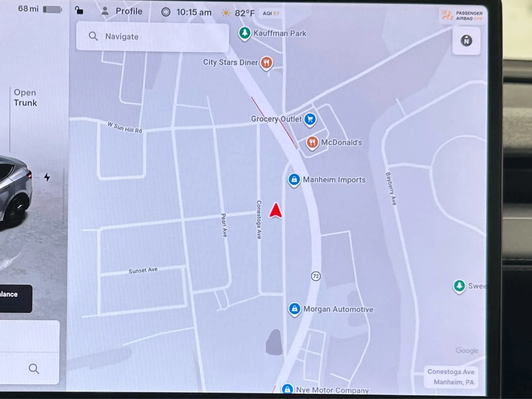Screen dimensions: 532x399
Task: Select the Grocery Outlet shopping pin
Action: [310, 119]
